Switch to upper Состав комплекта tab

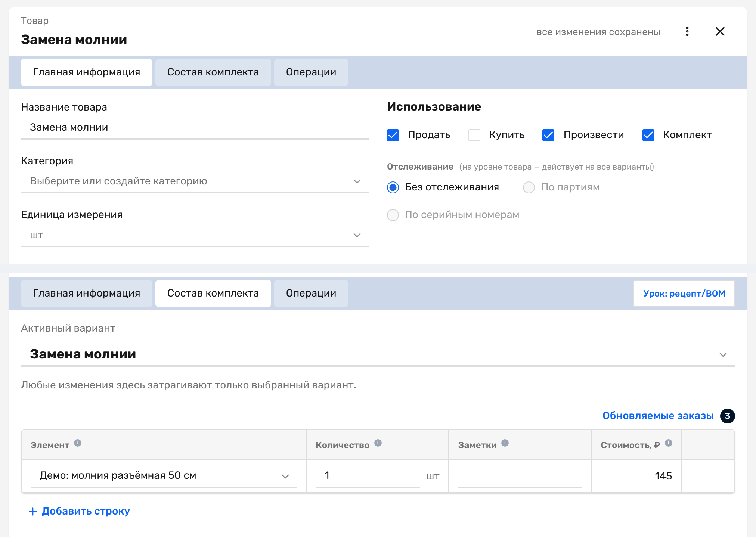pos(213,72)
